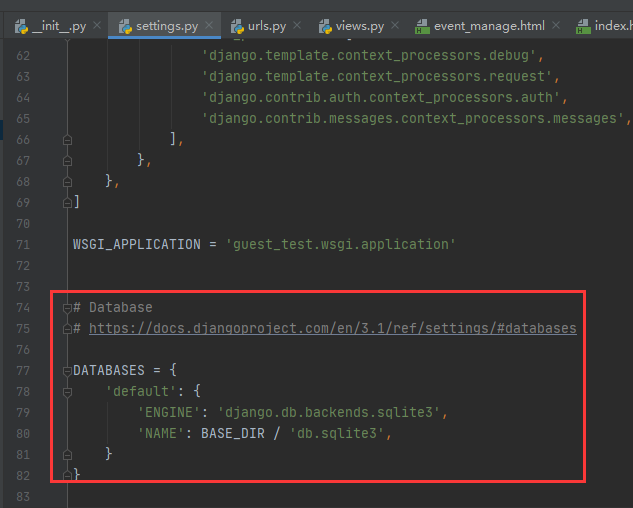The width and height of the screenshot is (633, 508).
Task: Click the 'default' dictionary key
Action: [x=141, y=391]
